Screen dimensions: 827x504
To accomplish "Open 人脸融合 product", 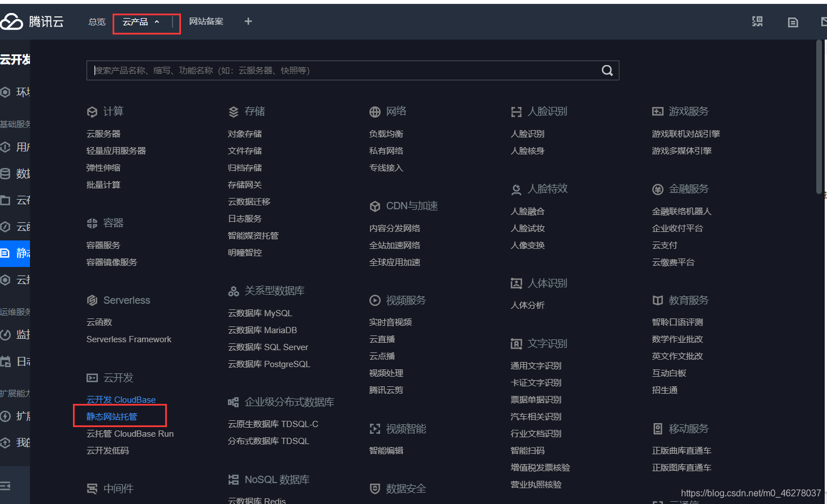I will pos(528,212).
